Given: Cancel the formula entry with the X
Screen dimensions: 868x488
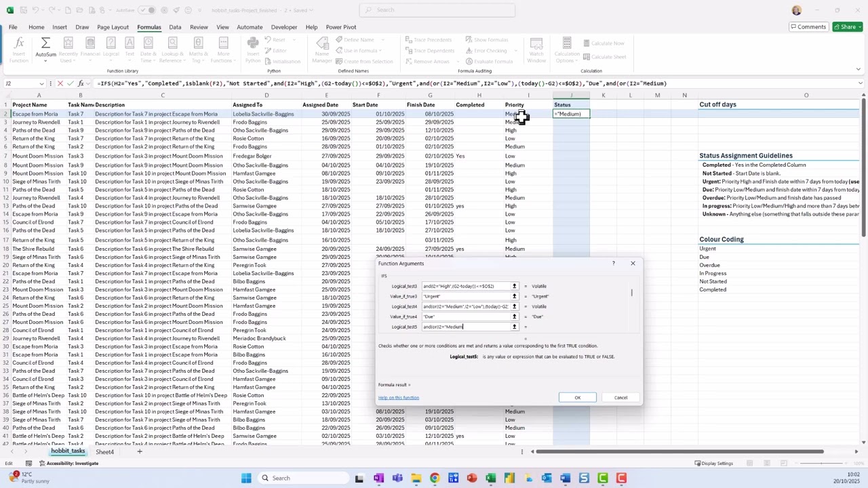Looking at the screenshot, I should click(x=60, y=83).
